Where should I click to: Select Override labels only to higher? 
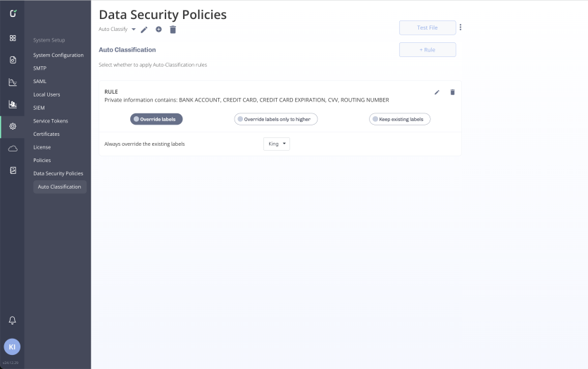click(276, 119)
